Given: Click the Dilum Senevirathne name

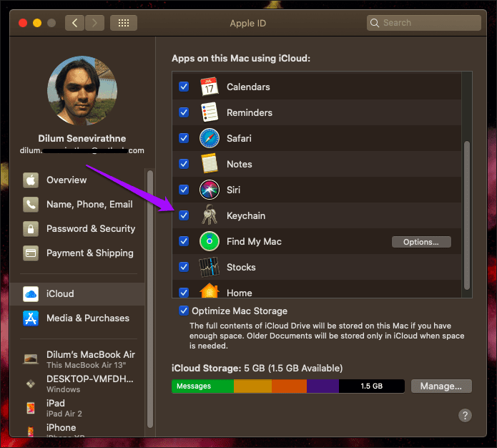Looking at the screenshot, I should point(82,138).
